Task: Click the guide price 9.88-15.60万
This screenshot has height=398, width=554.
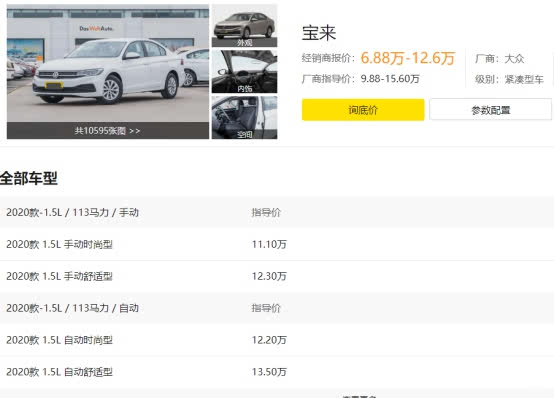Action: (x=390, y=78)
